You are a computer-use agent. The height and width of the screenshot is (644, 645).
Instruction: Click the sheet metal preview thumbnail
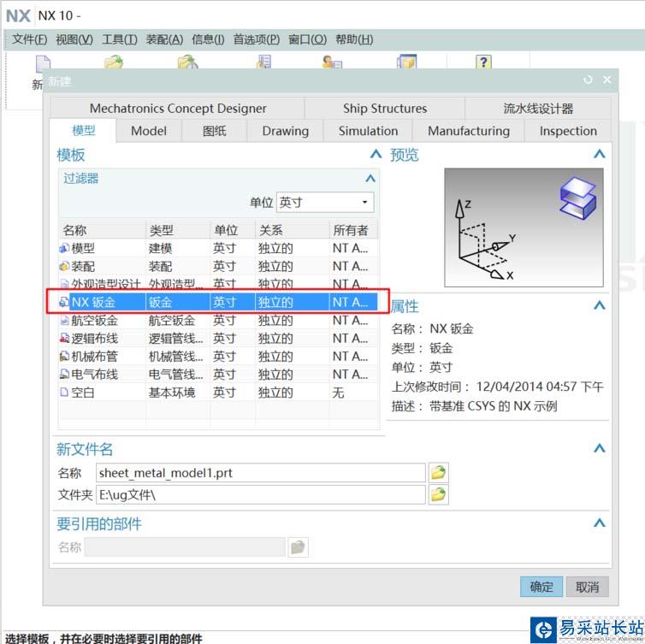click(x=524, y=227)
